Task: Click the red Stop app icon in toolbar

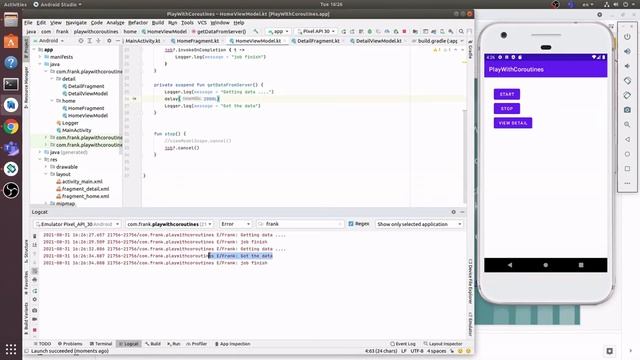Action: click(404, 31)
